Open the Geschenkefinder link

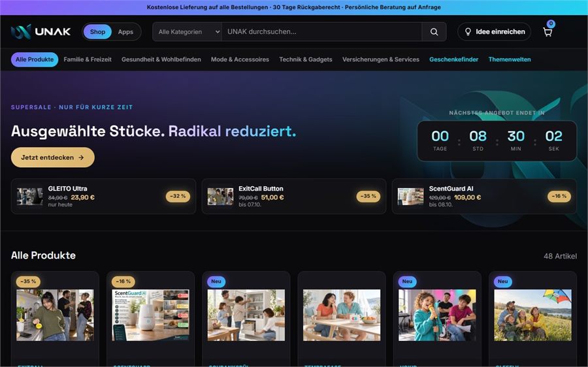tap(454, 59)
